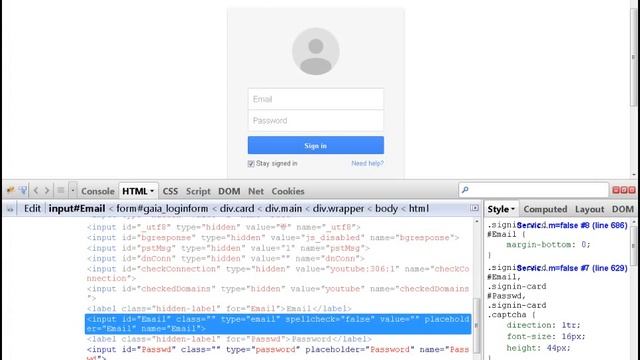Screen dimensions: 640x360
Task: Select the label for="Email" node
Action: coord(219,309)
